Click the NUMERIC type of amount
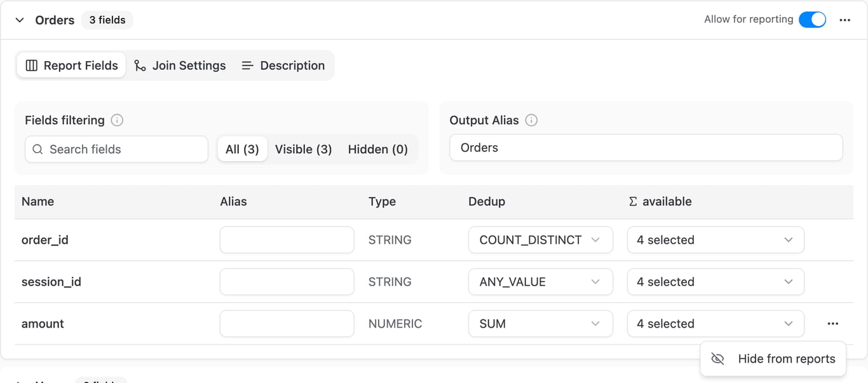The height and width of the screenshot is (383, 868). click(x=395, y=324)
